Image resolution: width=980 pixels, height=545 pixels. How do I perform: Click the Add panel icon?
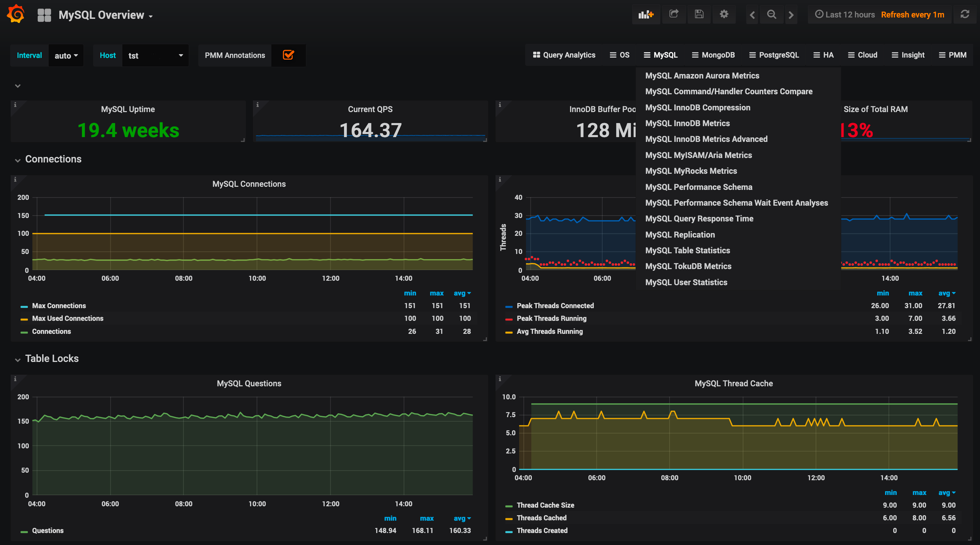coord(646,15)
